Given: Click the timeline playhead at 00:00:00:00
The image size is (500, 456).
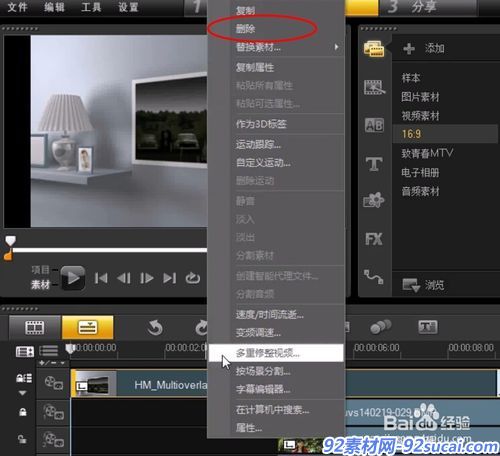Looking at the screenshot, I should (70, 349).
